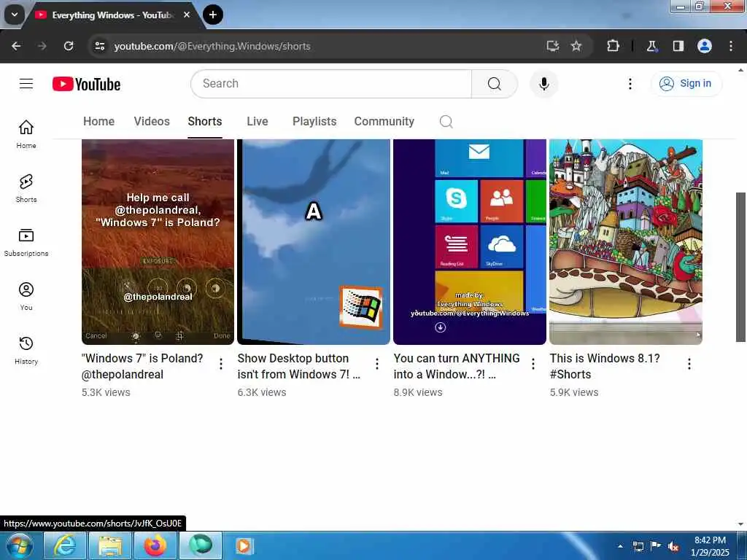This screenshot has height=560, width=747.
Task: Open Windows Explorer from the taskbar
Action: click(x=110, y=545)
